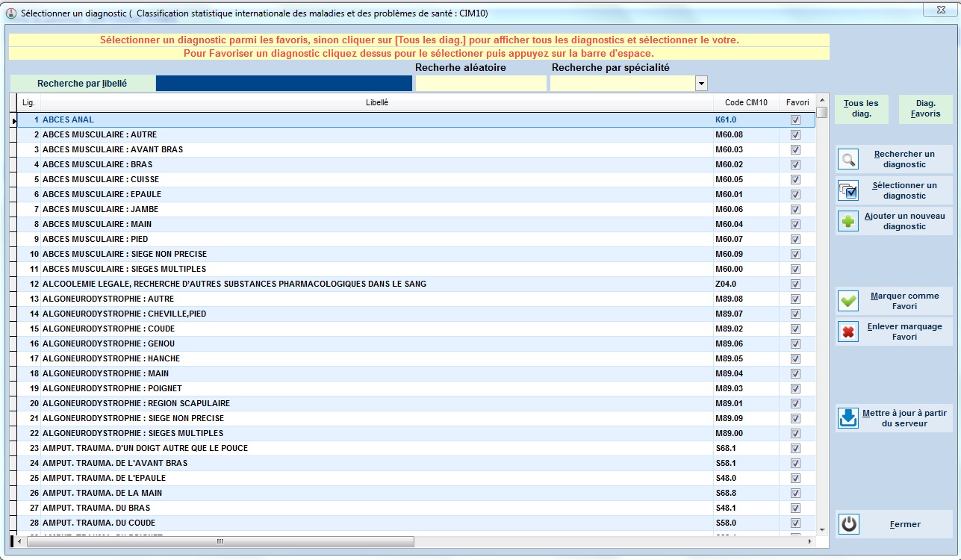
Task: Click the red X Enlever marquage Favori icon
Action: point(848,332)
